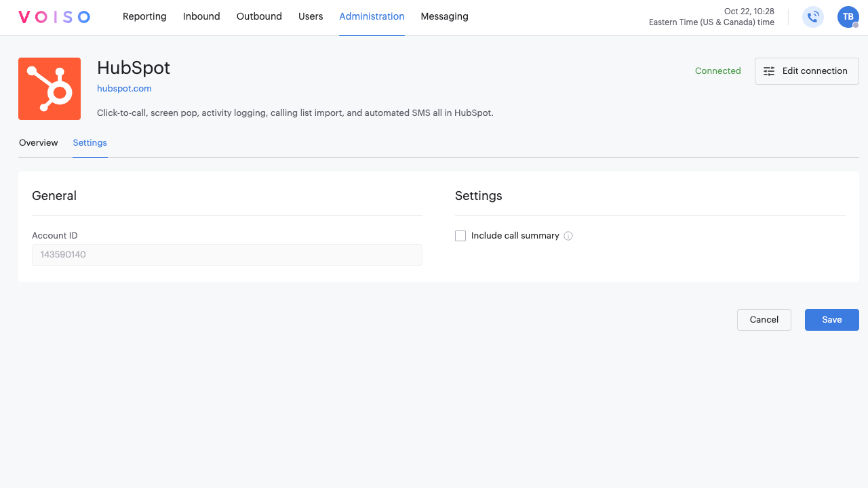Image resolution: width=868 pixels, height=488 pixels.
Task: Open the softphone call icon
Action: [813, 17]
